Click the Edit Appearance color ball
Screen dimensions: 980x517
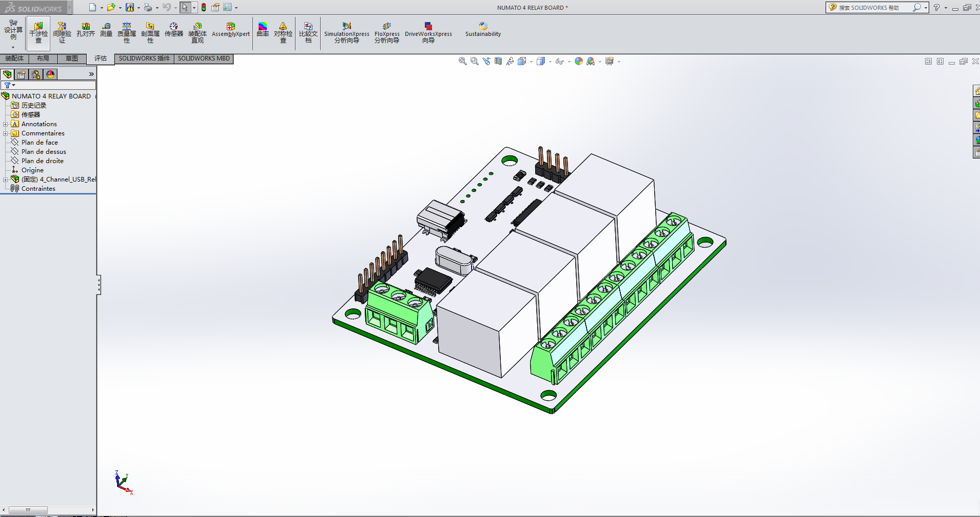click(579, 62)
